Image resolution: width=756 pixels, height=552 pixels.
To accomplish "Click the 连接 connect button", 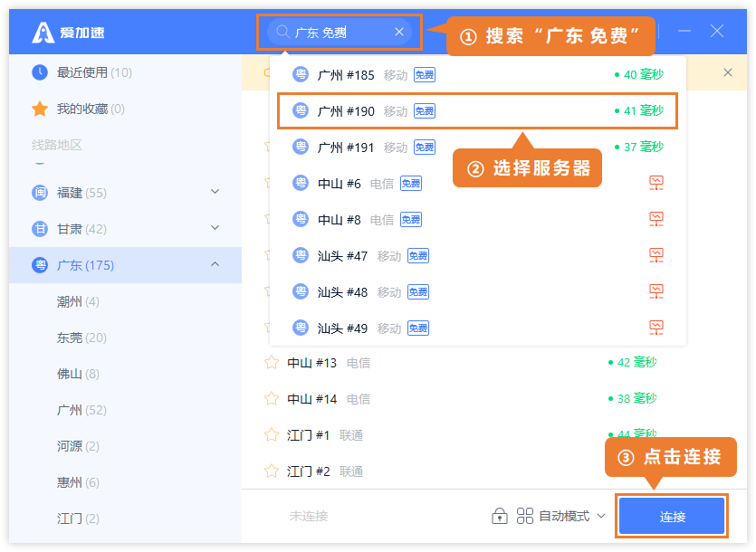I will (x=672, y=517).
